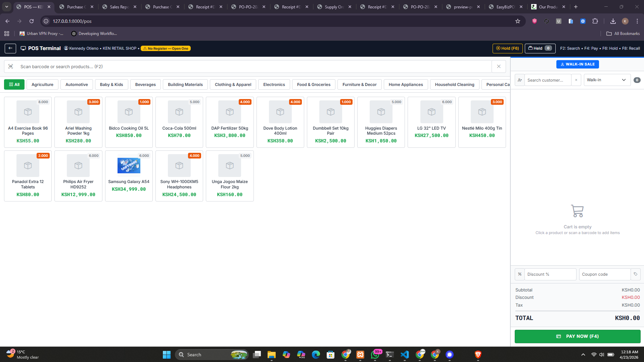Filter by Agriculture category

[42, 85]
